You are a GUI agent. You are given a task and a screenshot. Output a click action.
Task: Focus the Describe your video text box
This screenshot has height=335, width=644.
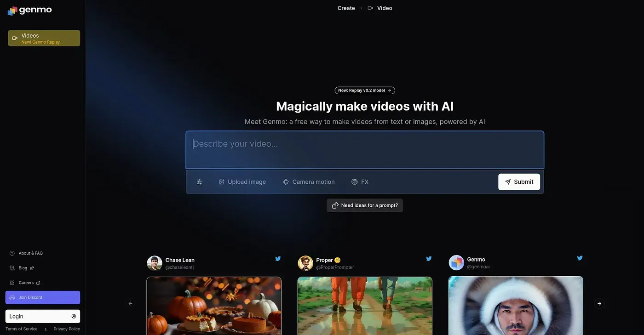(x=365, y=150)
